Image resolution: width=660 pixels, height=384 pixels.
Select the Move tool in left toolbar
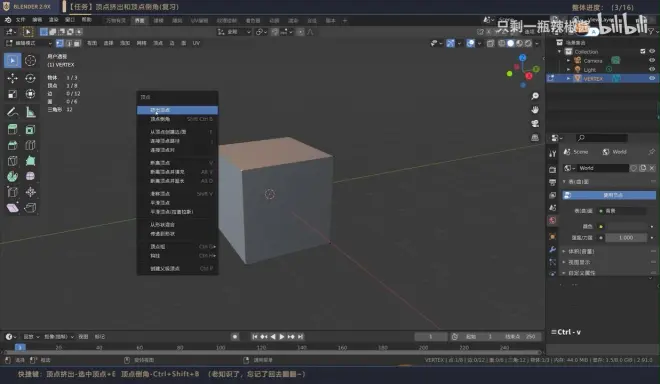12,78
